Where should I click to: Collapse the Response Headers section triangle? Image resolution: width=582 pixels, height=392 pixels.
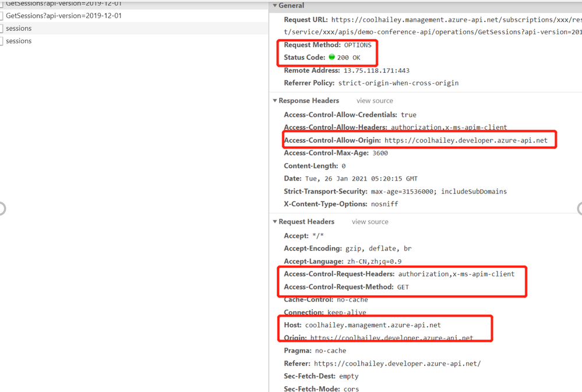(x=275, y=101)
